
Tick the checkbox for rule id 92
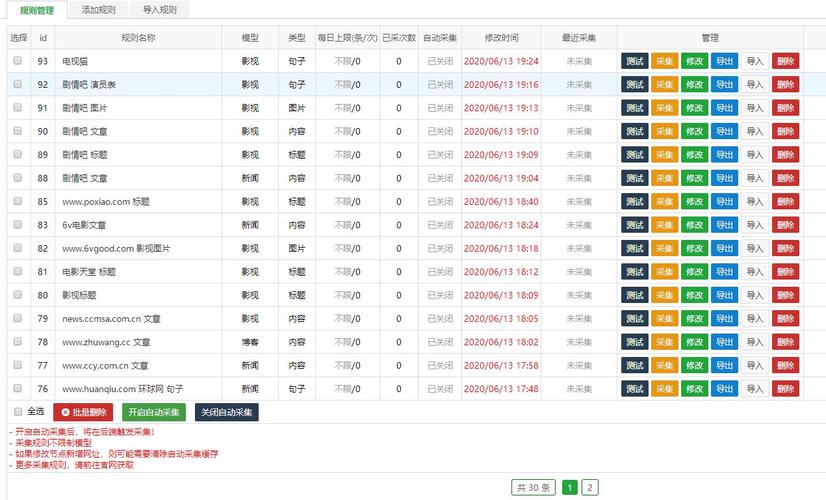coord(18,84)
